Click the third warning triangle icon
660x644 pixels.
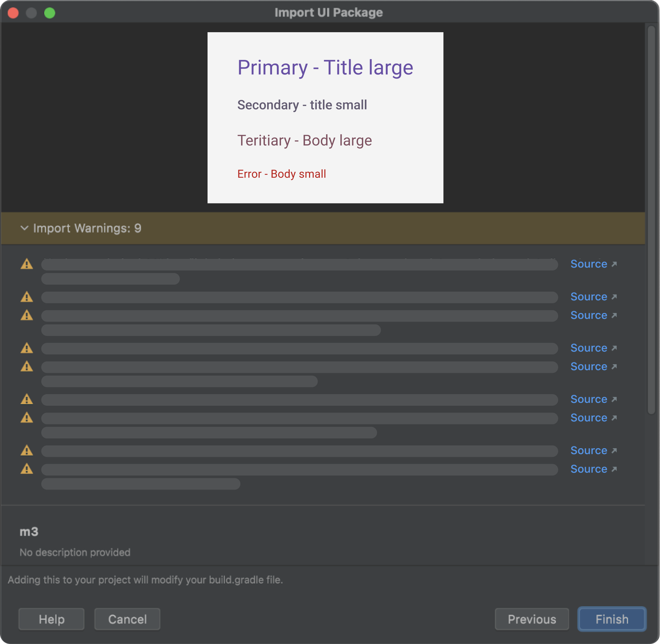pos(27,315)
